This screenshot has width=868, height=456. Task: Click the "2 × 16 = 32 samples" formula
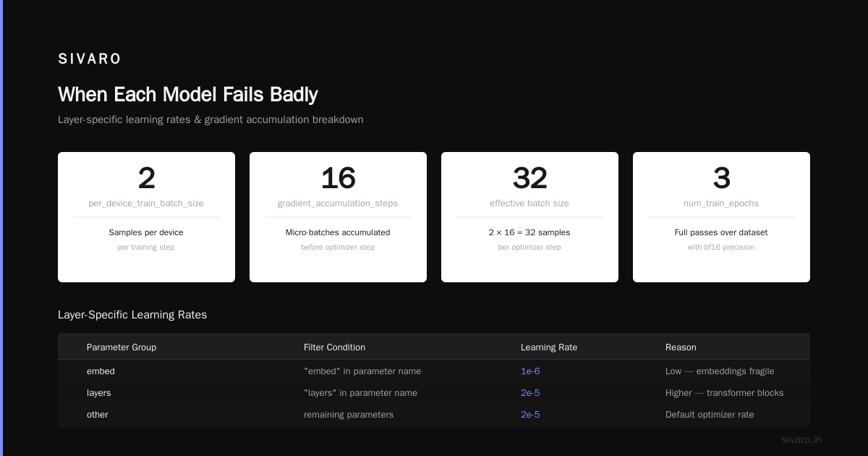pyautogui.click(x=529, y=232)
